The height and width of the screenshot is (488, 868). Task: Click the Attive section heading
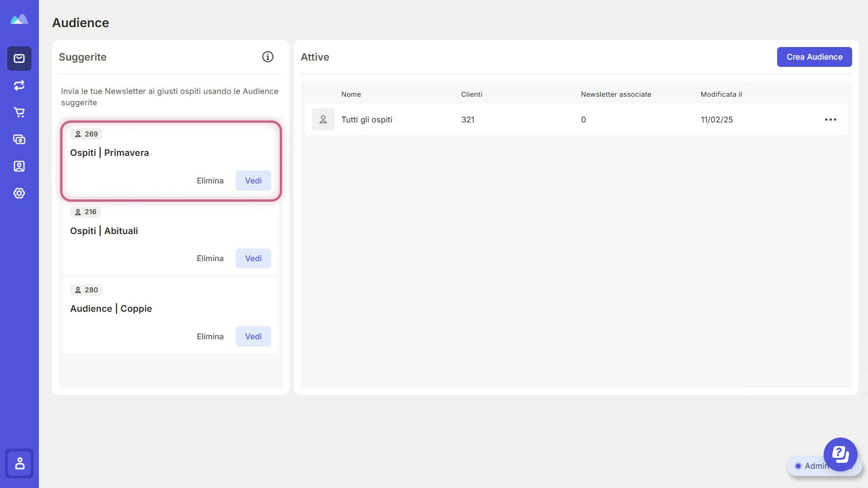(x=315, y=57)
